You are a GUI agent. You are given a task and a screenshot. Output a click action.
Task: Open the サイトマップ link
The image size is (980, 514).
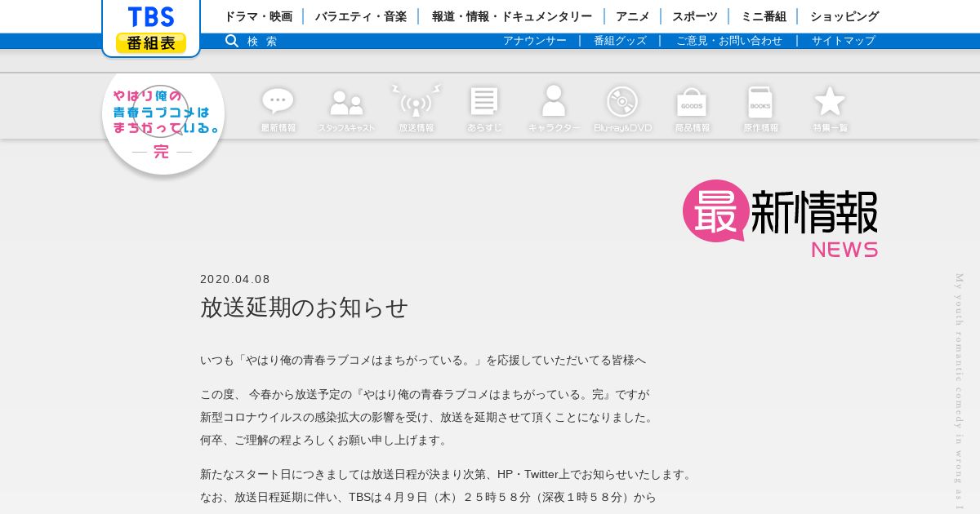click(844, 41)
